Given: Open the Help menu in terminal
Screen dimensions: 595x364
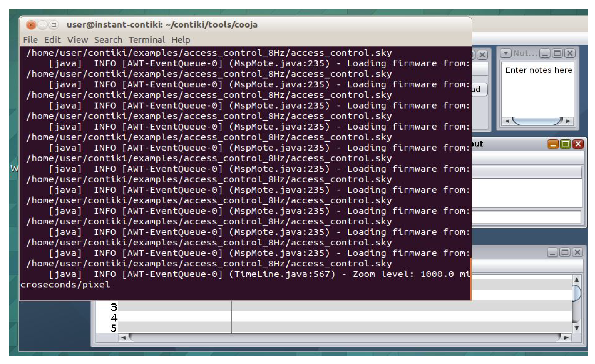Looking at the screenshot, I should (181, 40).
